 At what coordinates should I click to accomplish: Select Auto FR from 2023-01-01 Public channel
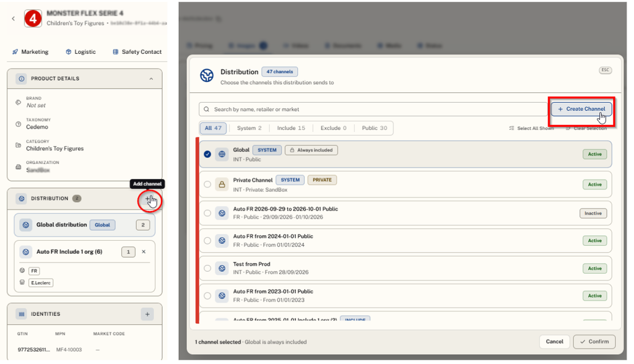(207, 296)
